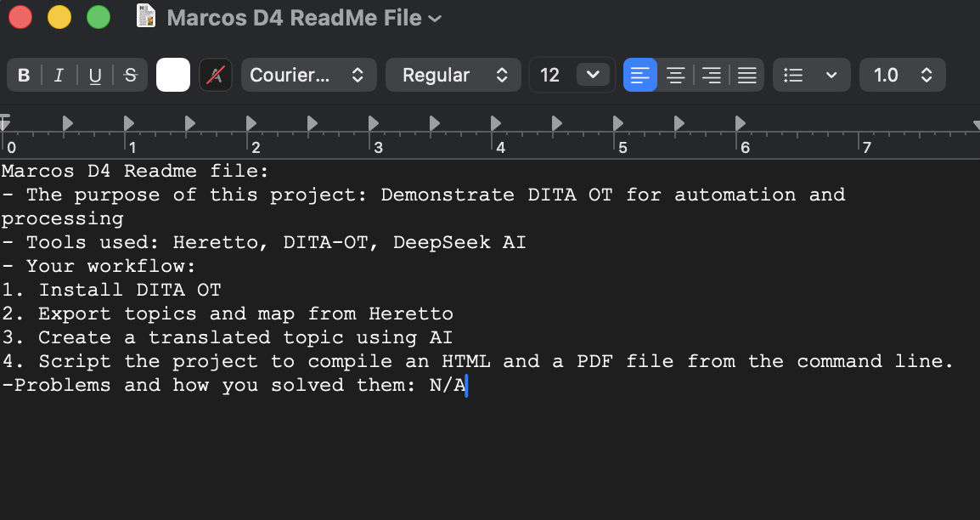Image resolution: width=980 pixels, height=520 pixels.
Task: Open the document title dropdown chevron
Action: (x=436, y=19)
